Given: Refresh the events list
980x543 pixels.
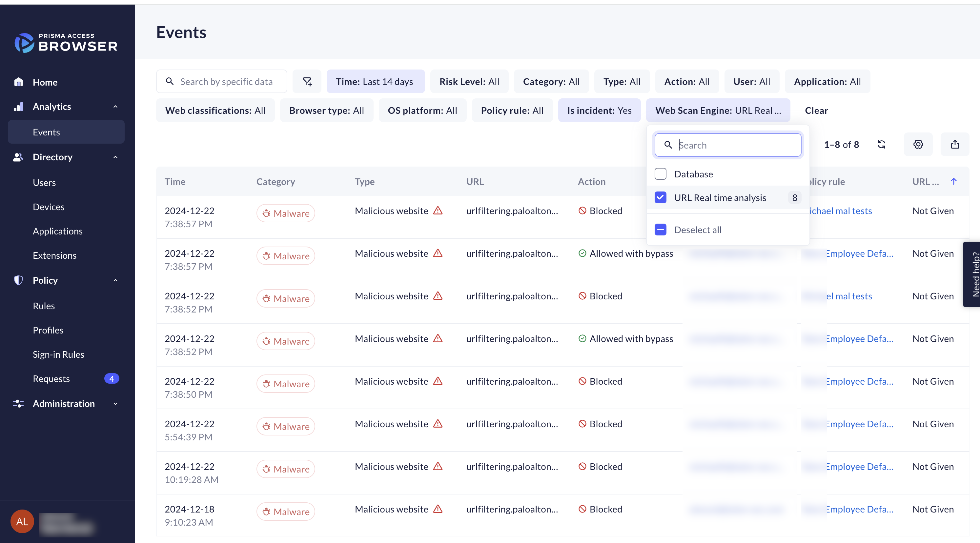Looking at the screenshot, I should click(x=882, y=145).
